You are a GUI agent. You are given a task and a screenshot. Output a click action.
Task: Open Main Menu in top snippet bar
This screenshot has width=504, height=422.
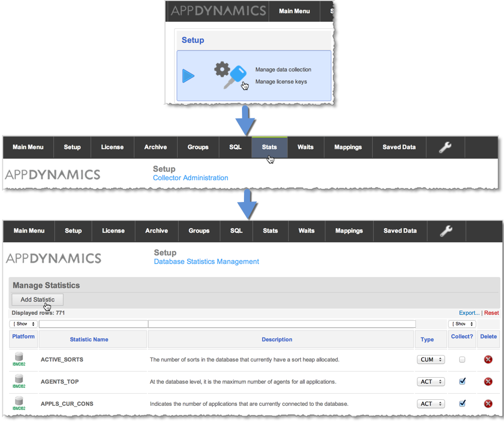click(x=294, y=11)
